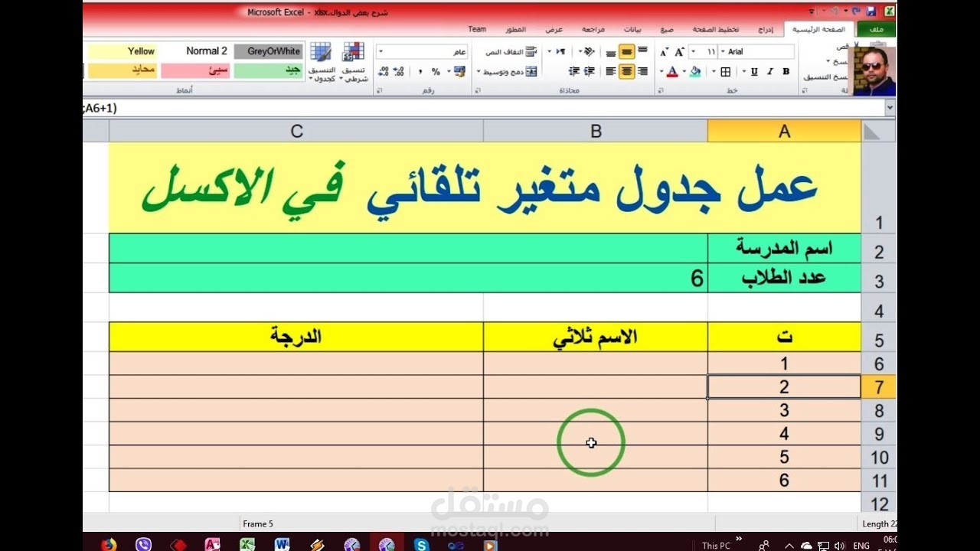This screenshot has height=551, width=980.
Task: Open Skype from the taskbar
Action: coord(421,544)
